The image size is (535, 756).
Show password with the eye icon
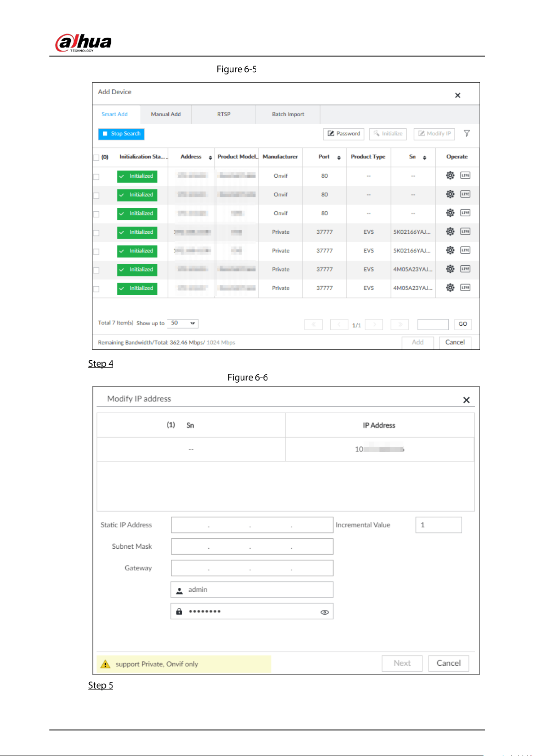point(325,612)
